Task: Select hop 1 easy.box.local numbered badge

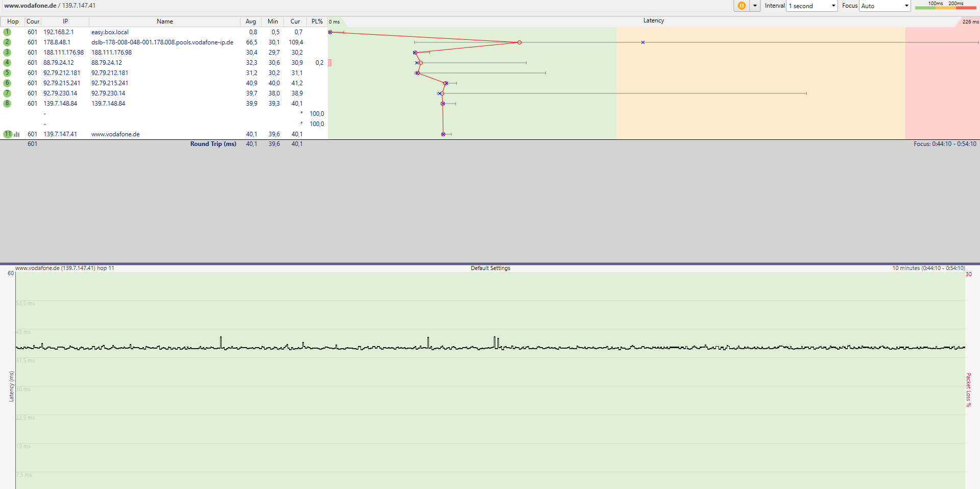Action: (7, 32)
